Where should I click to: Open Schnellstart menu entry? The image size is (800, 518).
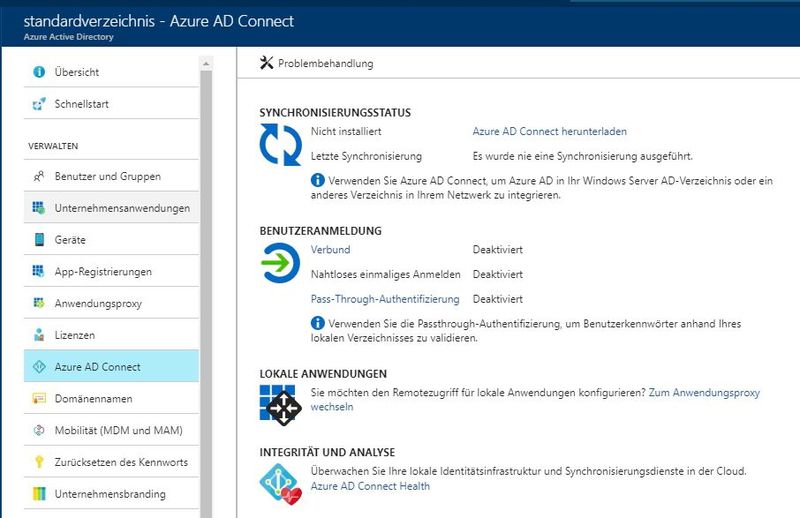[111, 104]
